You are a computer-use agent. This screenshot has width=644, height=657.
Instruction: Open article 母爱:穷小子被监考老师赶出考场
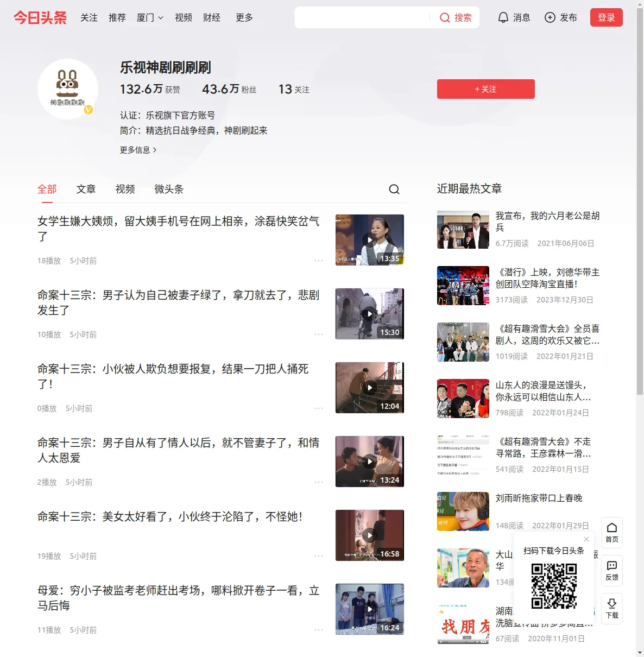coord(179,598)
